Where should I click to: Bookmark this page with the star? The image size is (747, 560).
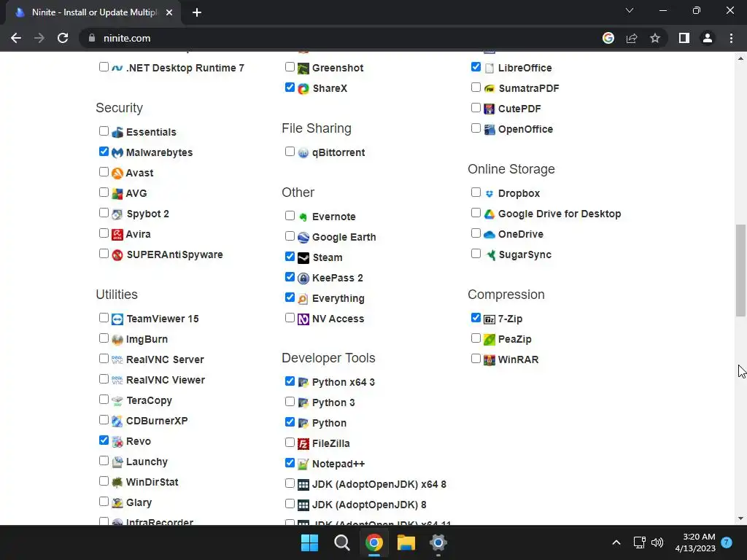(x=655, y=38)
